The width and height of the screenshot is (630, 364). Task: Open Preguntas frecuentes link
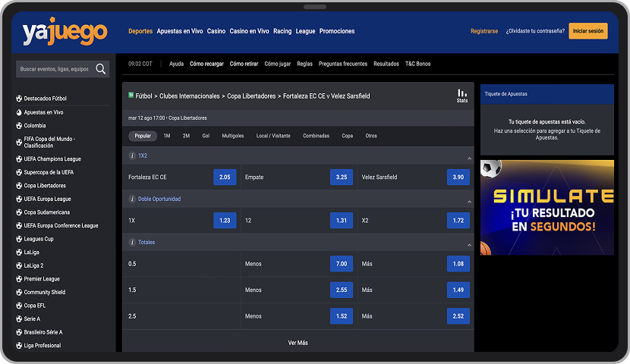[343, 64]
